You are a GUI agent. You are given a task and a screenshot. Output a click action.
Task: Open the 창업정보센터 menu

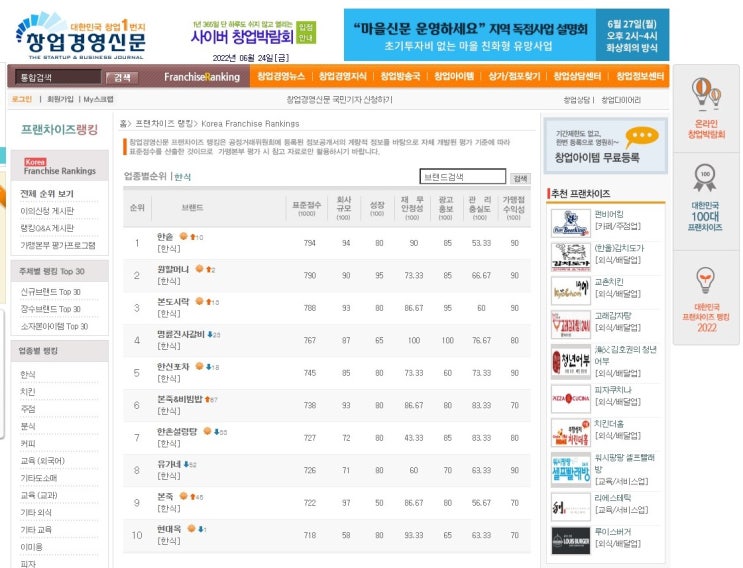click(x=640, y=76)
